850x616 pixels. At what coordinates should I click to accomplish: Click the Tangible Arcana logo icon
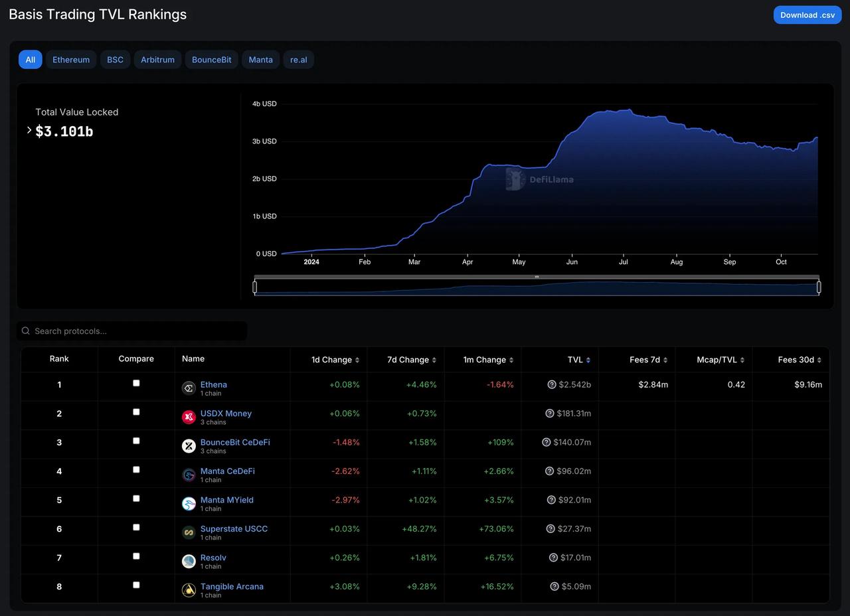(189, 590)
